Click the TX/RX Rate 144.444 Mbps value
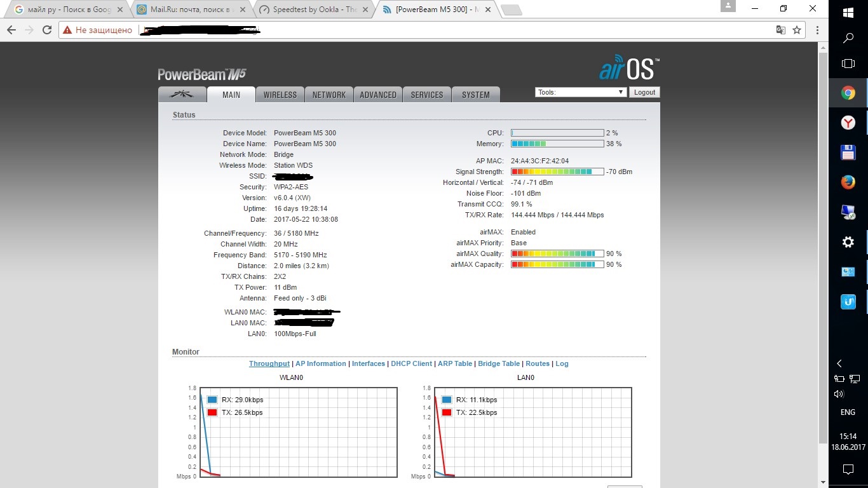The image size is (868, 488). (557, 215)
